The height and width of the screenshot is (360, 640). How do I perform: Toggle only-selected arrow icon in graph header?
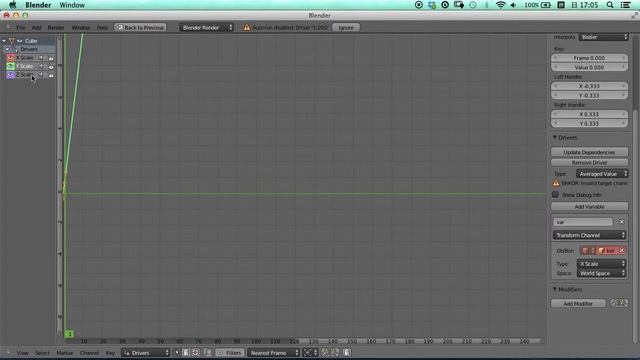coord(177,353)
